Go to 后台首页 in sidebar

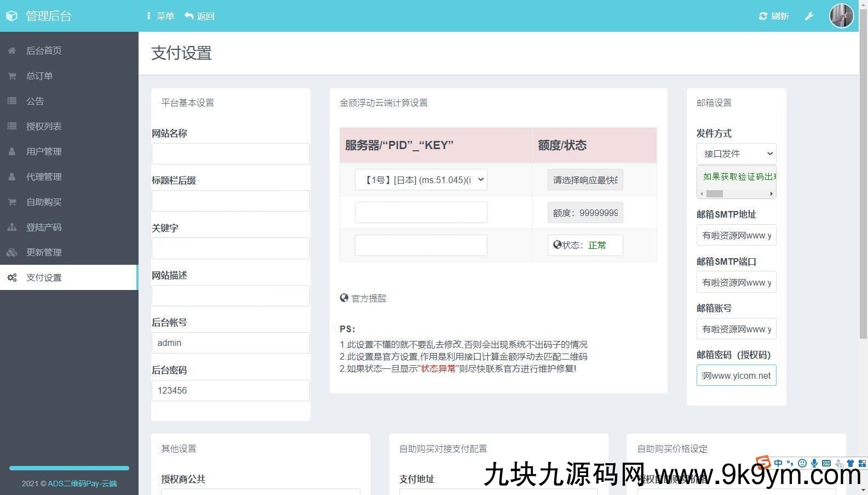pyautogui.click(x=44, y=50)
